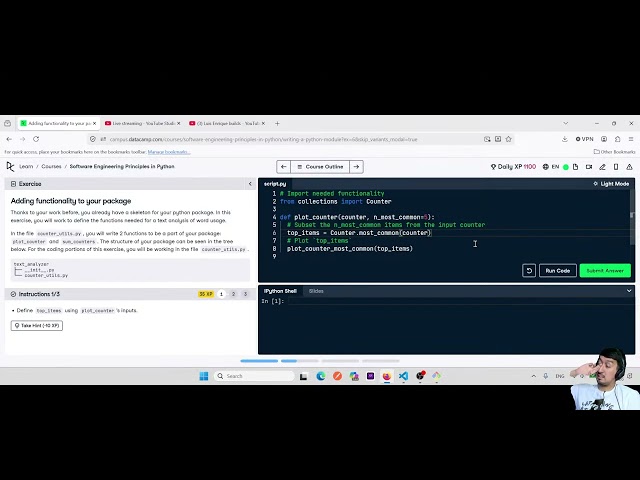Go to the next exercise arrow
The height and width of the screenshot is (480, 640).
click(x=356, y=167)
